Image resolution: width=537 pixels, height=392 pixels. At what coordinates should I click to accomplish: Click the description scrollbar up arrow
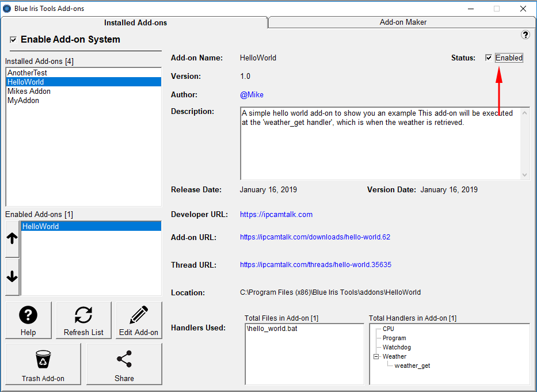525,113
